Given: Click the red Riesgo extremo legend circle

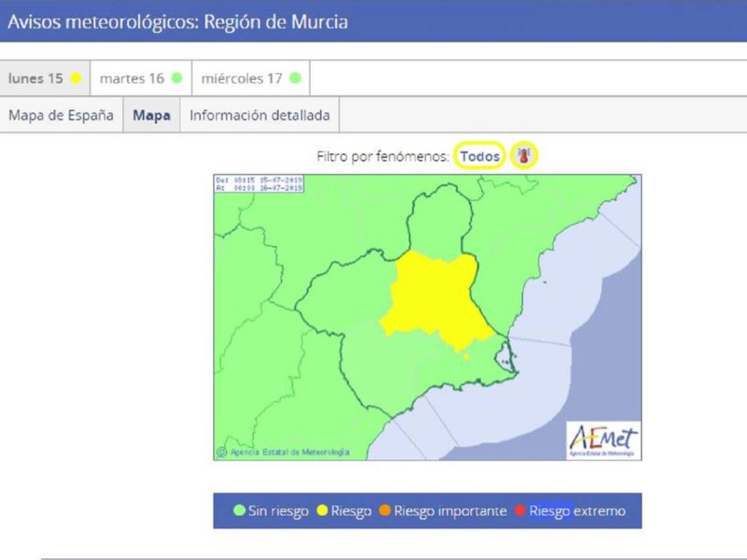Looking at the screenshot, I should 520,511.
